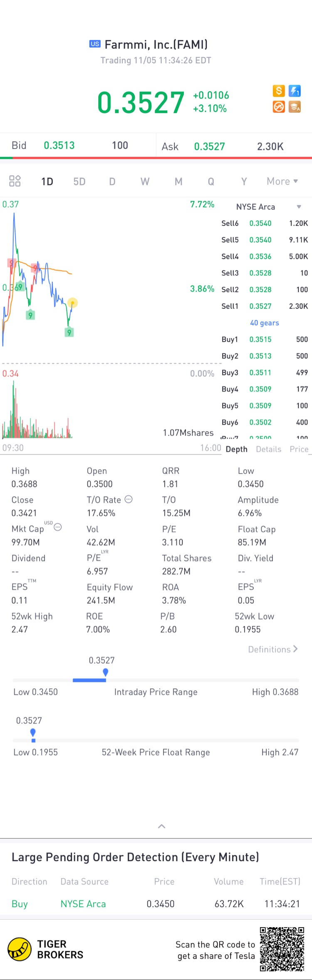This screenshot has width=312, height=980.
Task: Tap the Tesla share QR code
Action: point(282,949)
